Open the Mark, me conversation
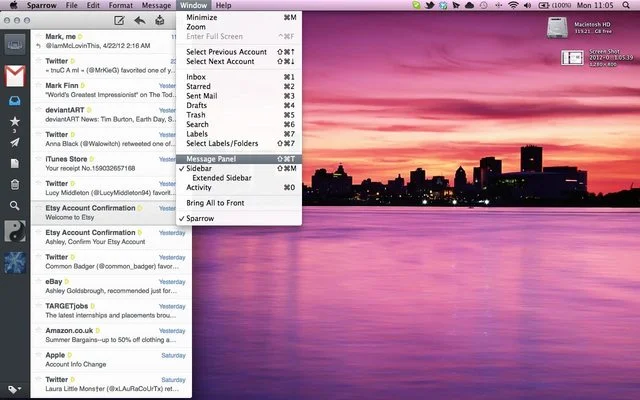 click(x=104, y=41)
